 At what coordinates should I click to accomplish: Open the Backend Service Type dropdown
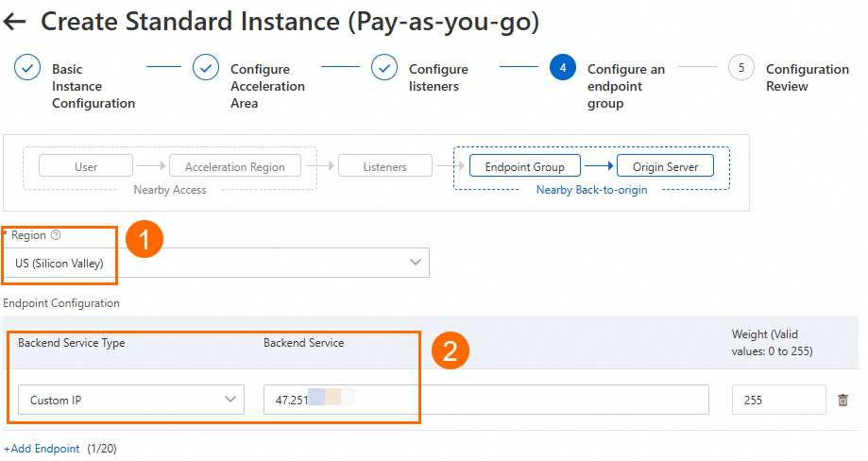pos(131,400)
